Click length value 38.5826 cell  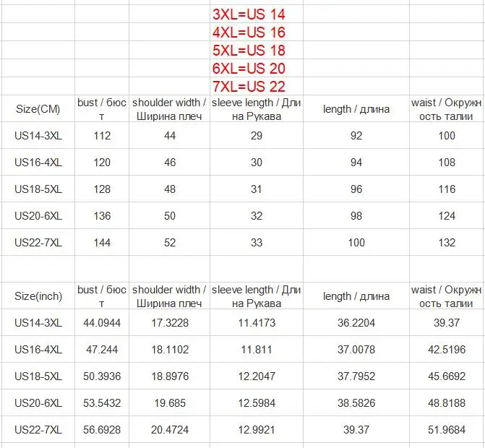[x=356, y=403]
